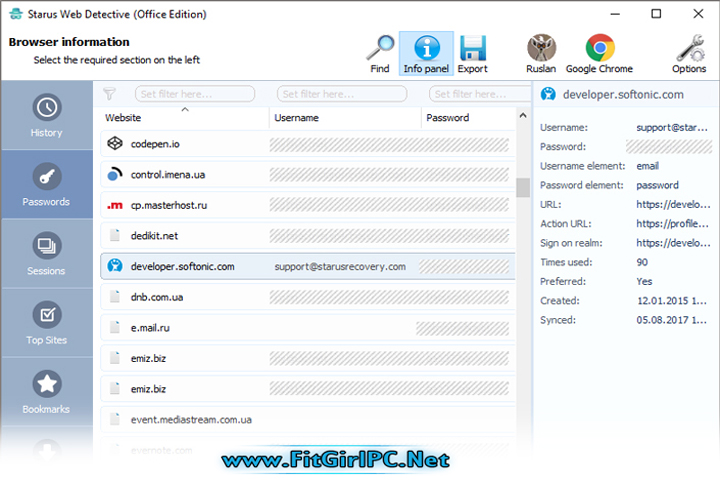This screenshot has width=720, height=480.
Task: Click the Created date 12.01.2015
Action: pyautogui.click(x=672, y=301)
